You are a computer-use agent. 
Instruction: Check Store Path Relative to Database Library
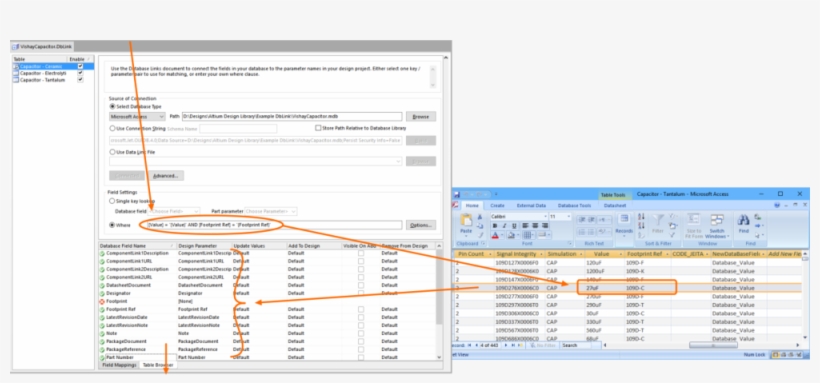pos(318,128)
